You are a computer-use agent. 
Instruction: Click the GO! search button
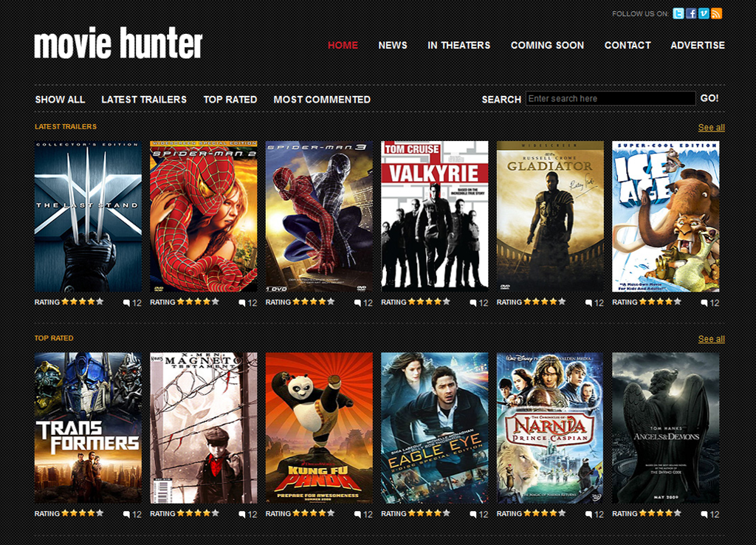709,98
